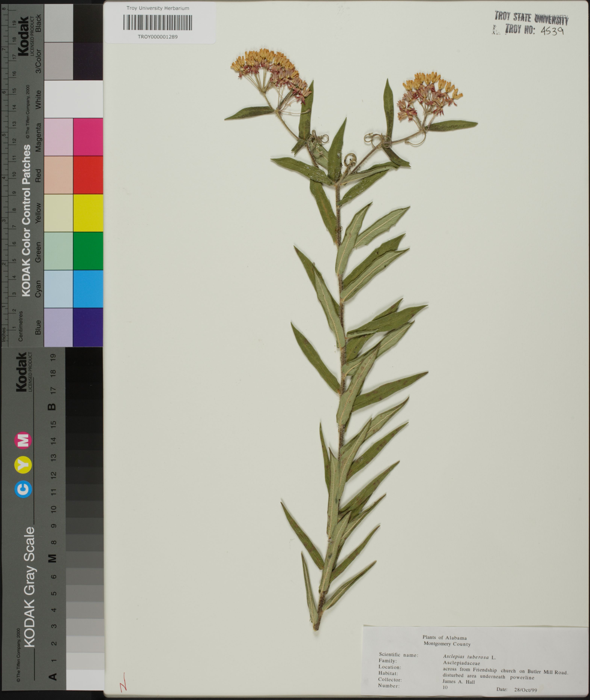Pick the solid red color patch
Viewport: 590px width, 700px height.
pyautogui.click(x=88, y=175)
